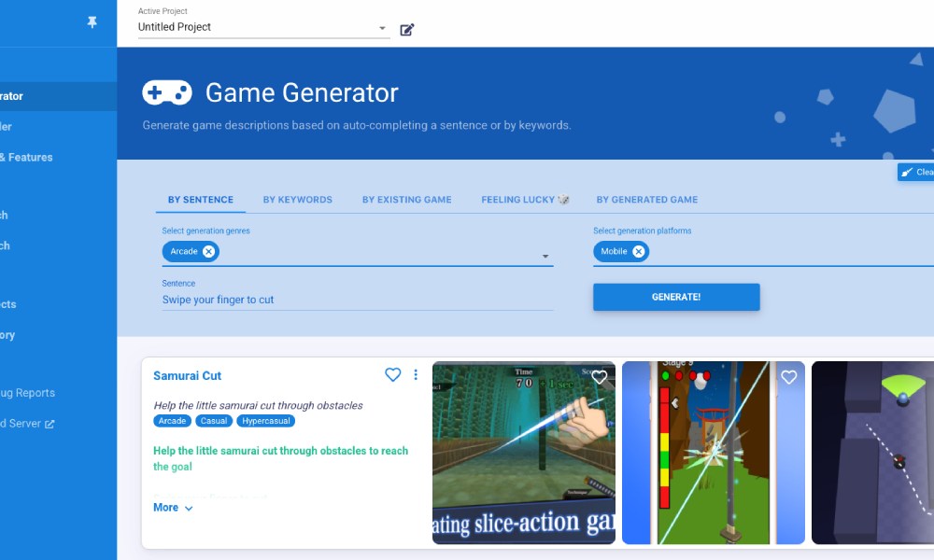Screen dimensions: 934x560
Task: Click the Sentence input field
Action: [x=358, y=300]
